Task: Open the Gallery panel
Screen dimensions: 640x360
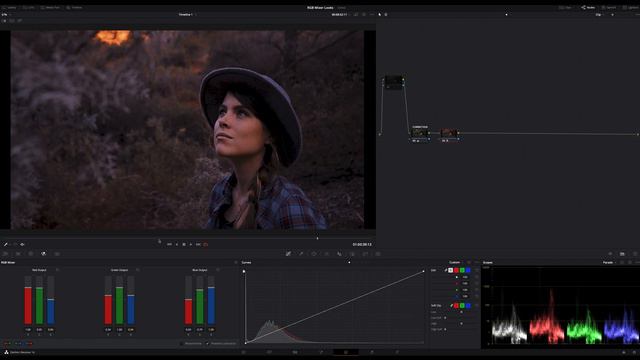Action: (x=9, y=7)
